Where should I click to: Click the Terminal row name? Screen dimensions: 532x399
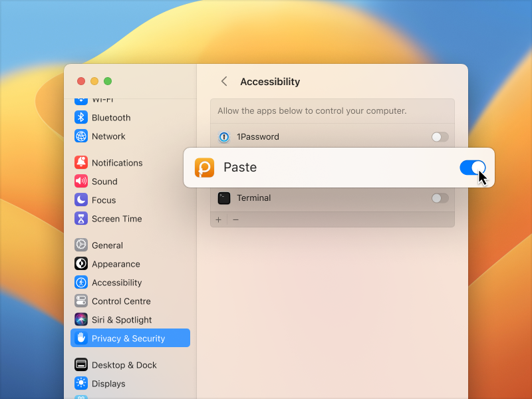point(254,198)
